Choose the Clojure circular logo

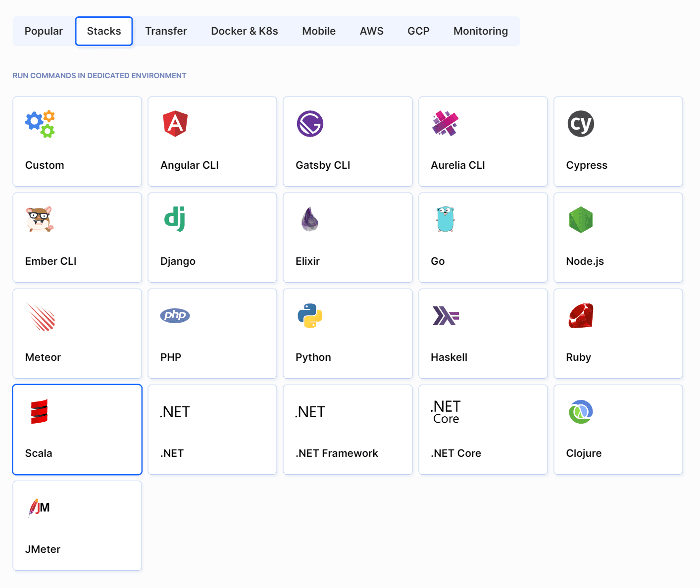click(x=580, y=412)
